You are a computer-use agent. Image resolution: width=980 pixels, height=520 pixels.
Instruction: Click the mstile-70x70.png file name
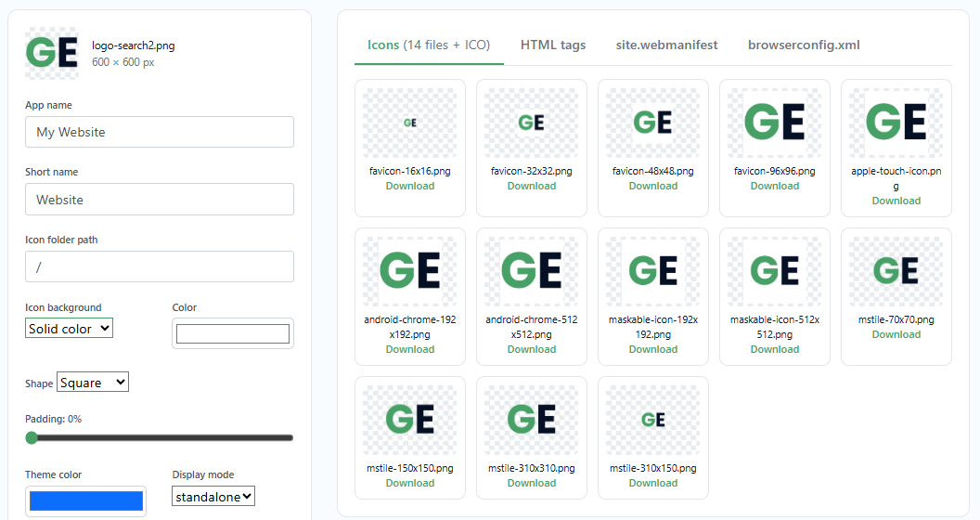896,319
